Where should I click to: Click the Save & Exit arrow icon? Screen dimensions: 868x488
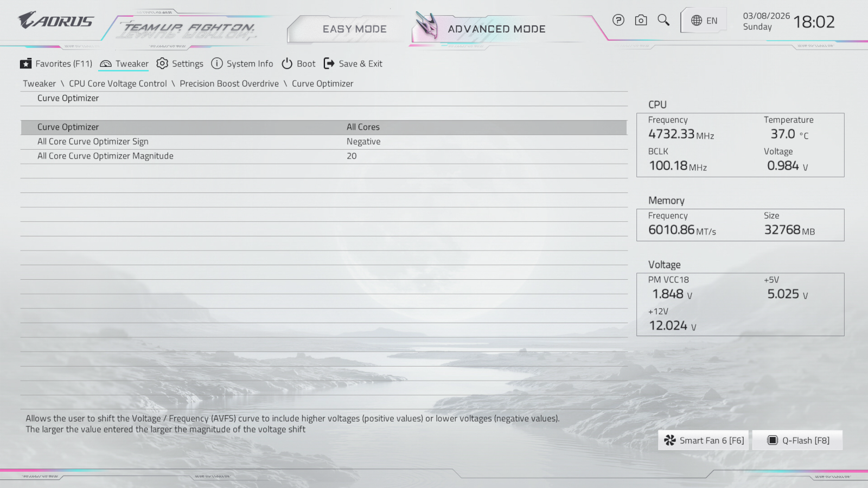(x=329, y=63)
